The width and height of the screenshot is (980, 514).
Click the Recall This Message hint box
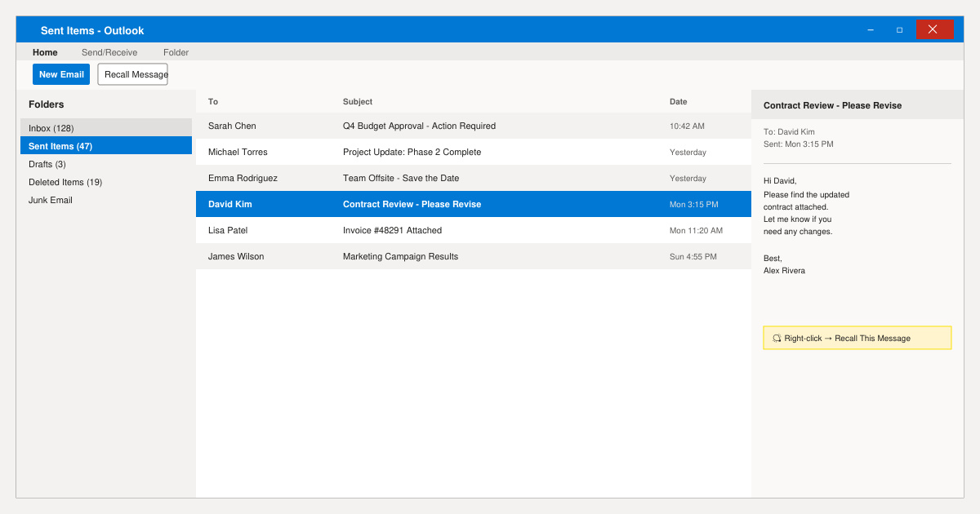pyautogui.click(x=857, y=338)
